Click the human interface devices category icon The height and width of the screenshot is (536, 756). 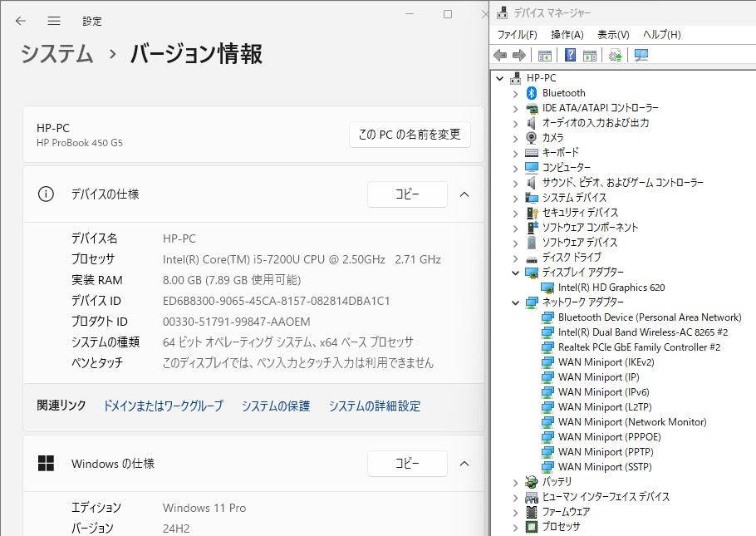coord(532,496)
